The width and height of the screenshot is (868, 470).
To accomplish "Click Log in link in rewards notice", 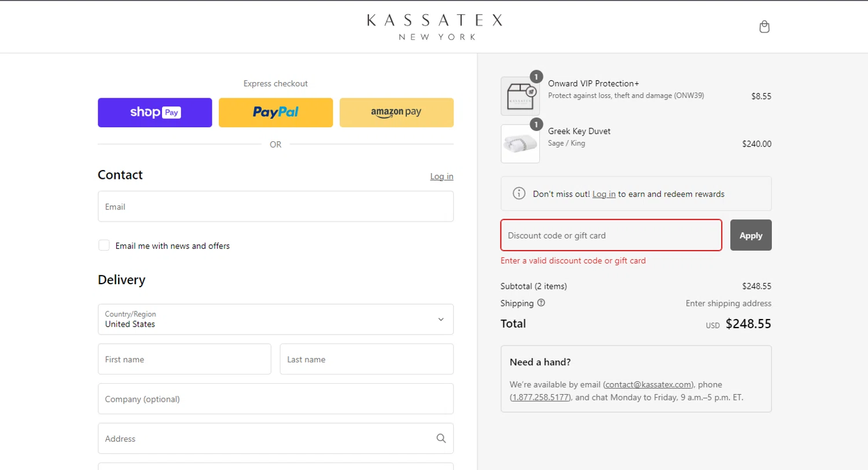I will pos(604,194).
